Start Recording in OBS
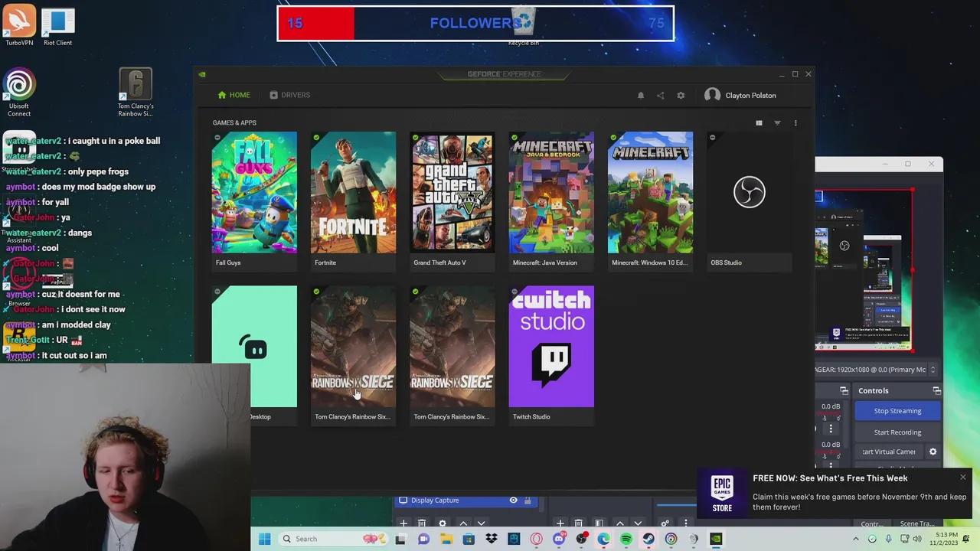The height and width of the screenshot is (551, 980). pos(897,432)
